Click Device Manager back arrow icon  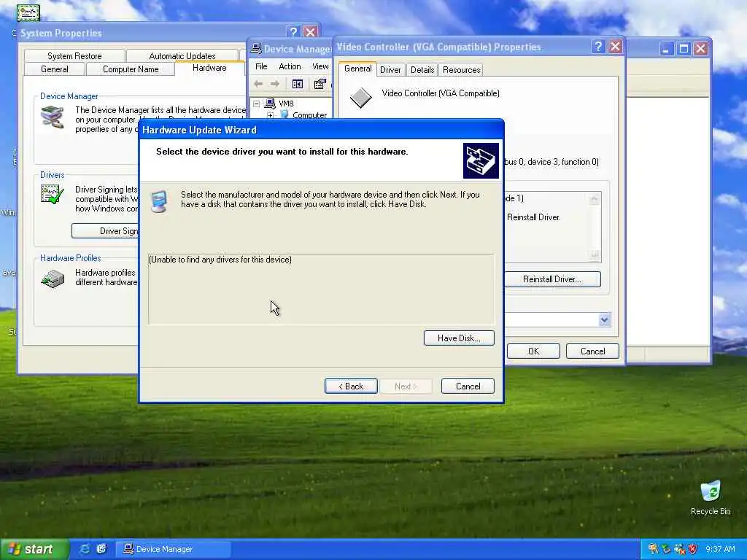coord(258,84)
